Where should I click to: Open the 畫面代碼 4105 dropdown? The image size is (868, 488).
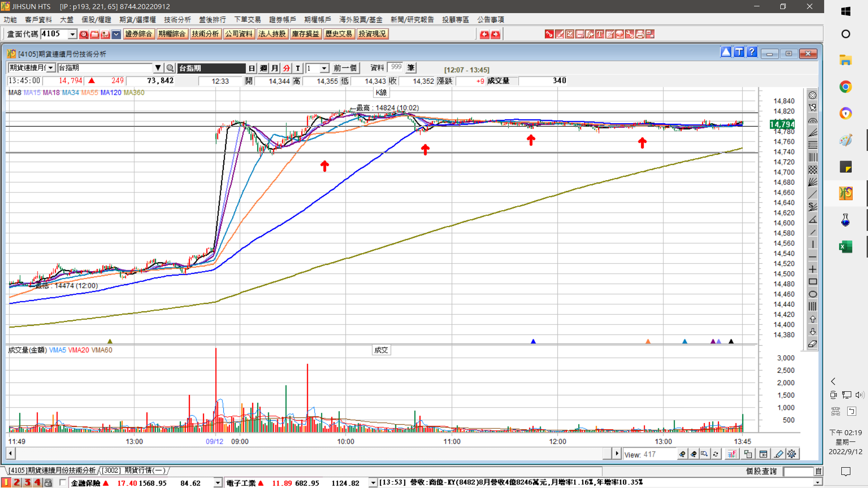[72, 34]
